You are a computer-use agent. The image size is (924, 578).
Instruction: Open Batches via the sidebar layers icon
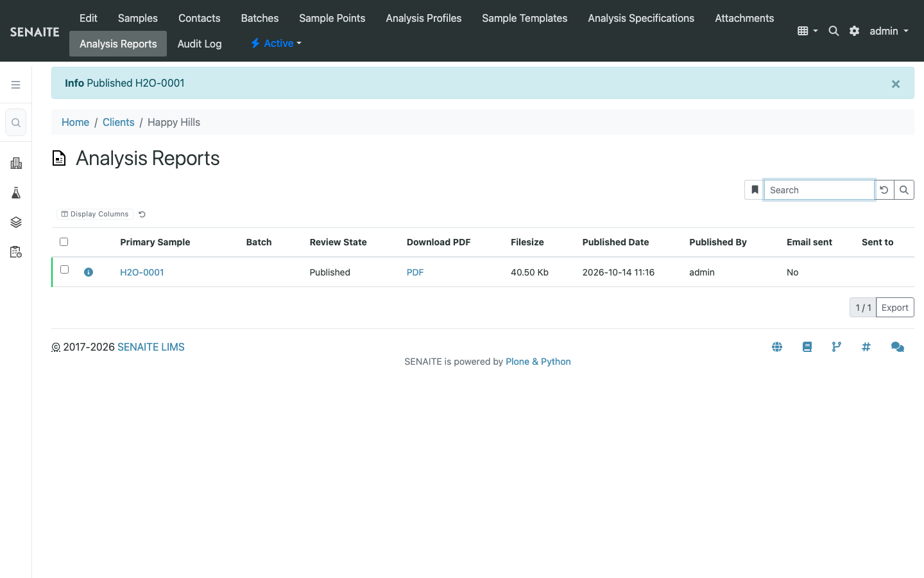(x=16, y=222)
